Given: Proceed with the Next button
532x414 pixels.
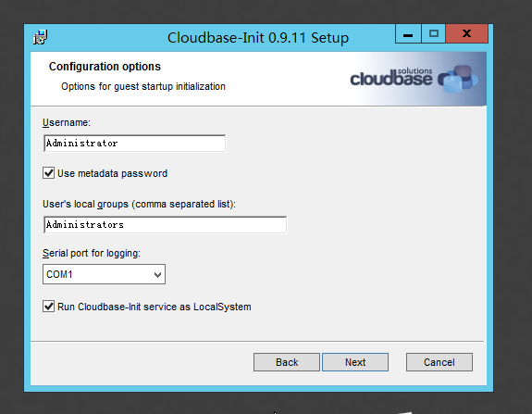Looking at the screenshot, I should coord(355,362).
